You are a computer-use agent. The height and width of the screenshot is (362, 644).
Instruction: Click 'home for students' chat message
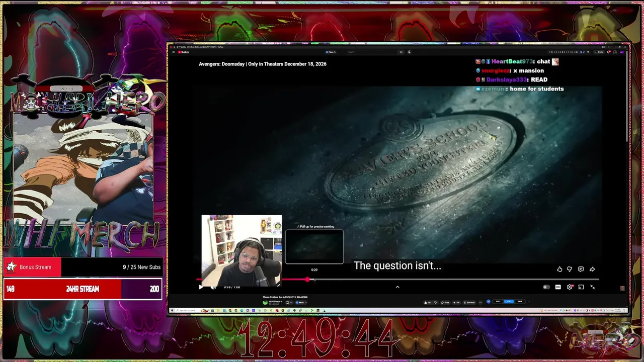(x=537, y=88)
